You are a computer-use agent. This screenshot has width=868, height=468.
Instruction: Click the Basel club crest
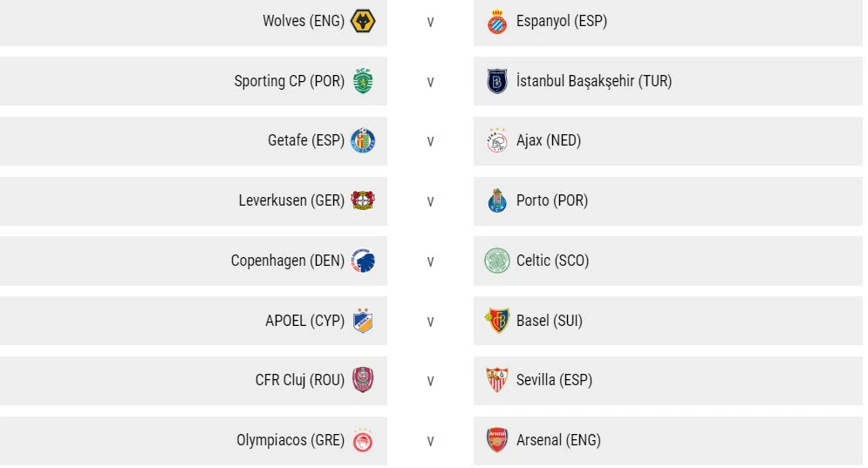[x=497, y=321]
